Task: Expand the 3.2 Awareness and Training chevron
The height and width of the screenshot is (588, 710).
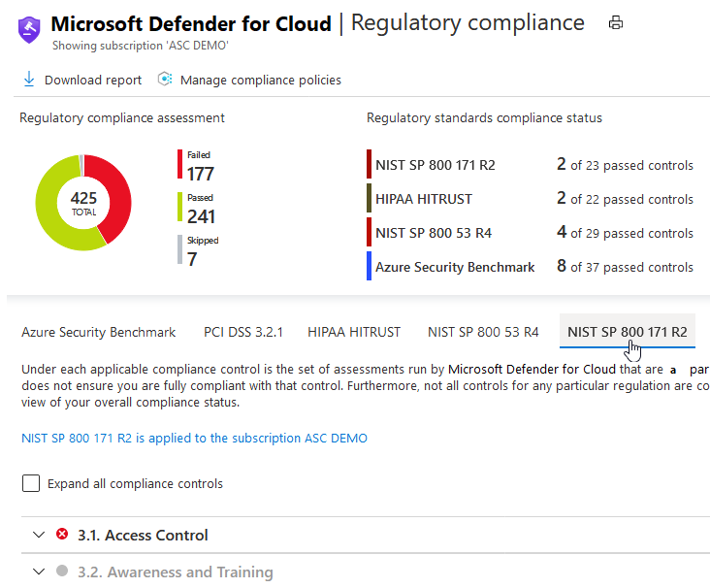Action: coord(39,572)
